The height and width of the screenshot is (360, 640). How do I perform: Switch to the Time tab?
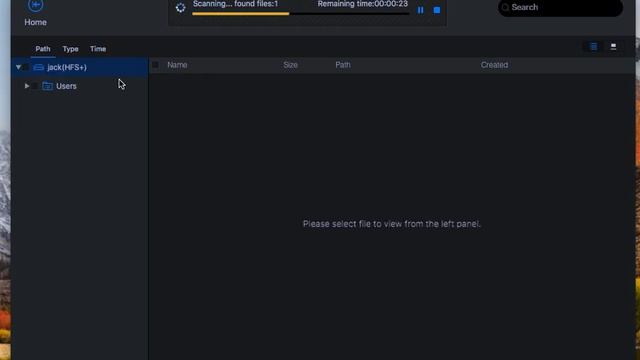98,49
